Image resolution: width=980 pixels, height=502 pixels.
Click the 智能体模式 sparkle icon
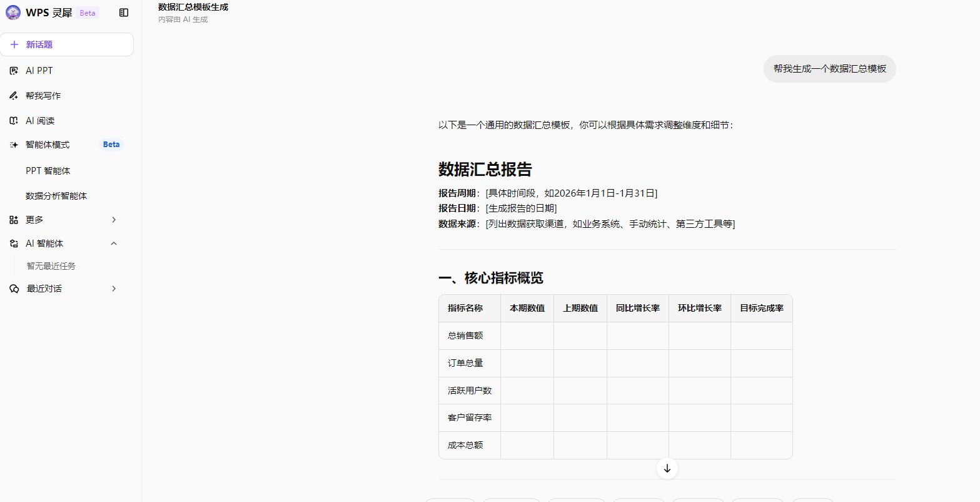pos(14,145)
